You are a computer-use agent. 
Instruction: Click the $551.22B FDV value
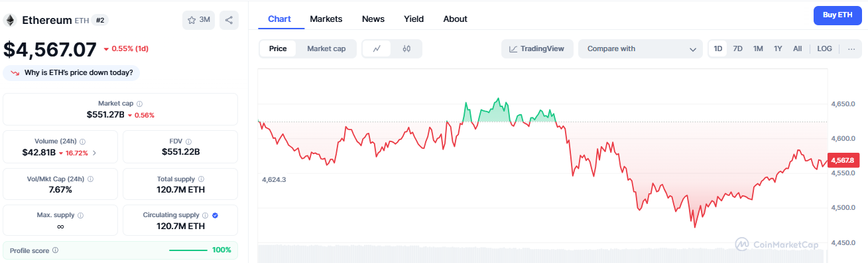point(180,152)
